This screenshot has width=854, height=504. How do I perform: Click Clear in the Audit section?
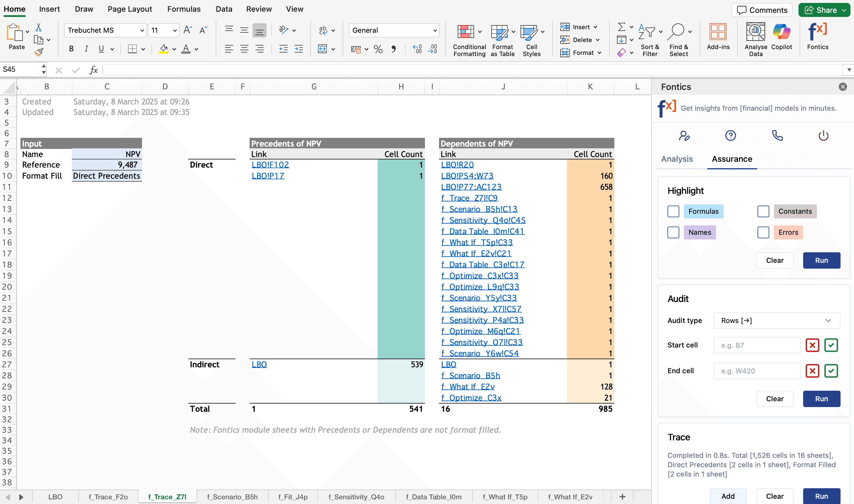coord(775,399)
